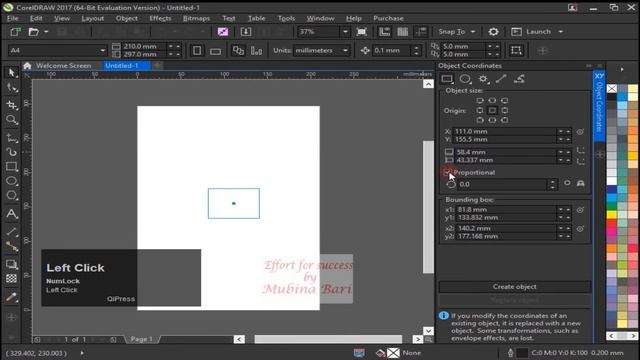This screenshot has width=640, height=360.
Task: Set origin to top-right point
Action: click(504, 100)
